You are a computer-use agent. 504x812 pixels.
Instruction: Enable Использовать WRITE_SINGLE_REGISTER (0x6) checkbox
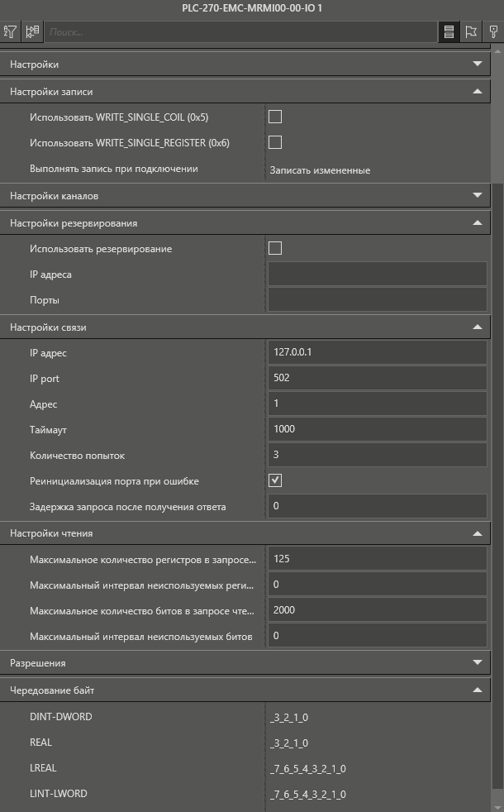[x=275, y=142]
